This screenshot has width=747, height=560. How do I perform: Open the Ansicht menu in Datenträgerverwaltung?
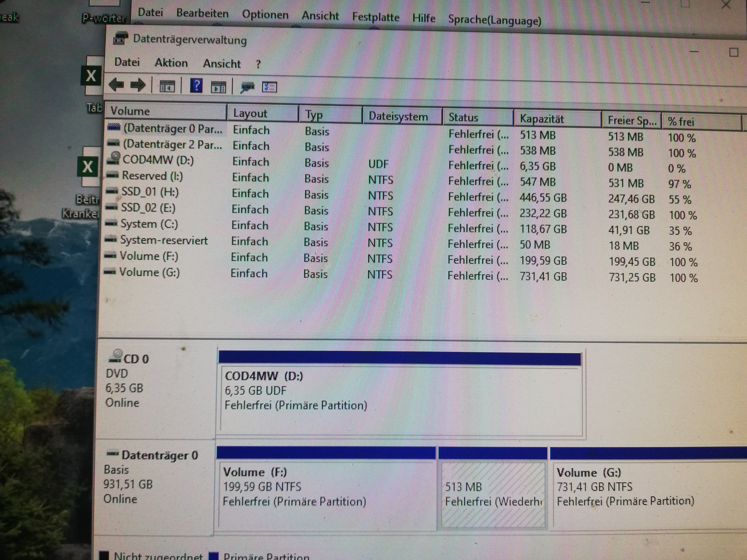pyautogui.click(x=222, y=63)
